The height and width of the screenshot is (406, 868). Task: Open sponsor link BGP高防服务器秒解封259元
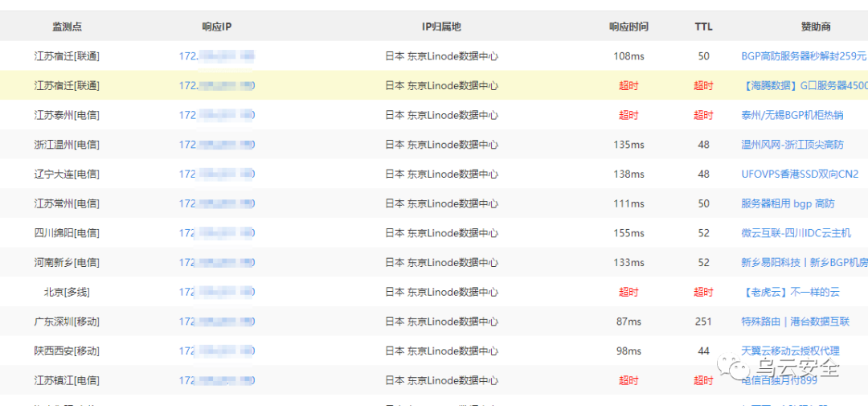click(804, 56)
